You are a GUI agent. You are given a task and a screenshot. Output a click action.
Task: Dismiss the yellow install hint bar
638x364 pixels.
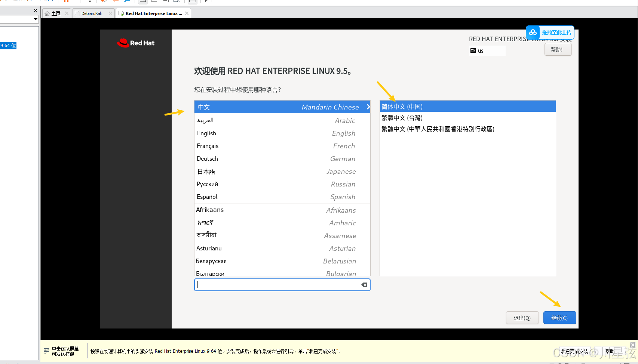pyautogui.click(x=633, y=345)
